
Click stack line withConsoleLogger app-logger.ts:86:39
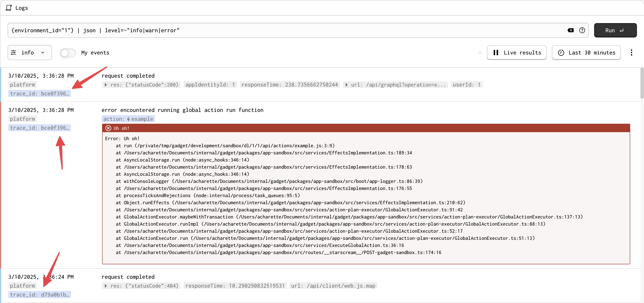(x=269, y=181)
